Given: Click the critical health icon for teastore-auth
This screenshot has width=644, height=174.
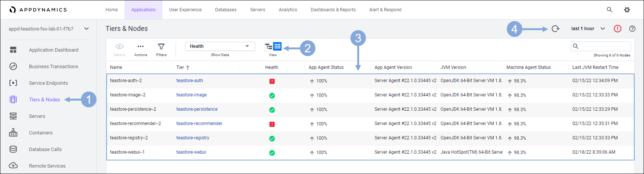Looking at the screenshot, I should (x=272, y=81).
